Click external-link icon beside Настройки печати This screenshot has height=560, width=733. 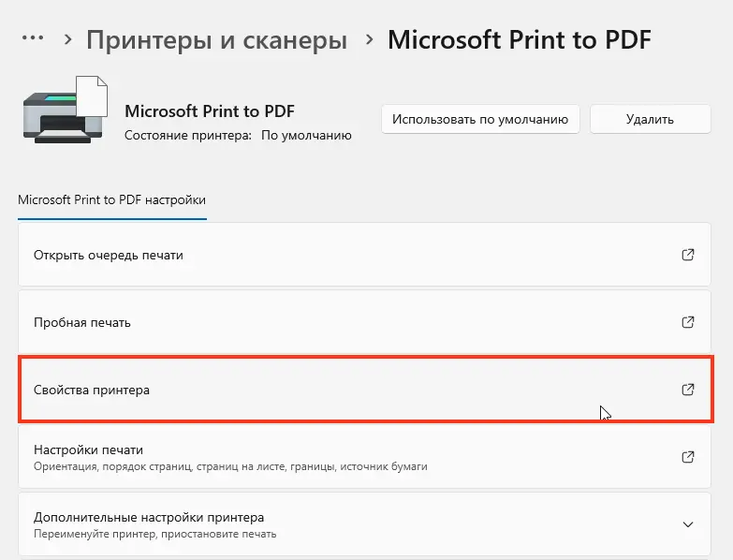click(688, 457)
